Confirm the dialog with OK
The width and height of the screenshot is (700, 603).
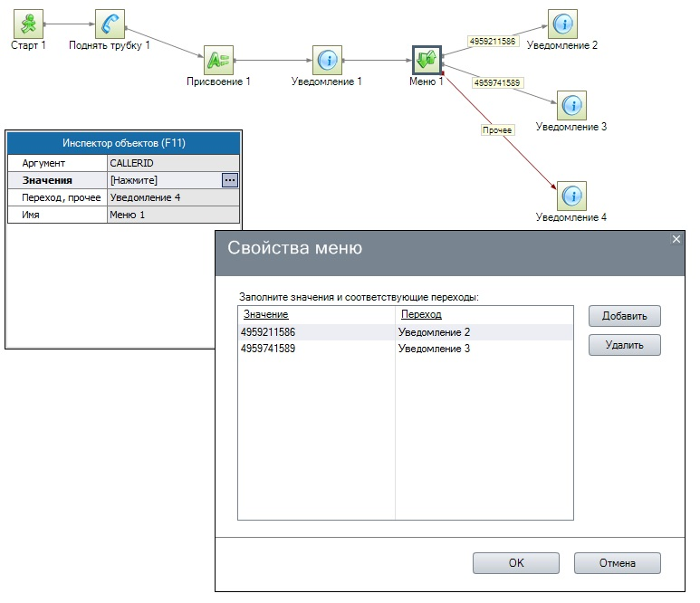515,563
